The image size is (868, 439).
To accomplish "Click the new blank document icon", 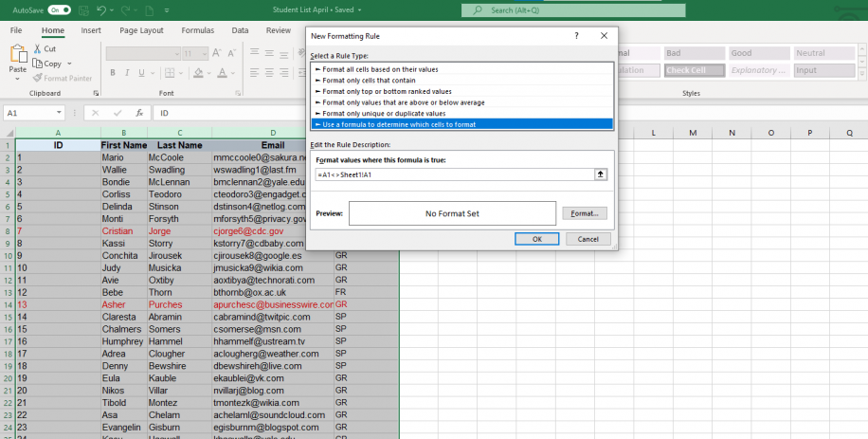I will tap(149, 10).
